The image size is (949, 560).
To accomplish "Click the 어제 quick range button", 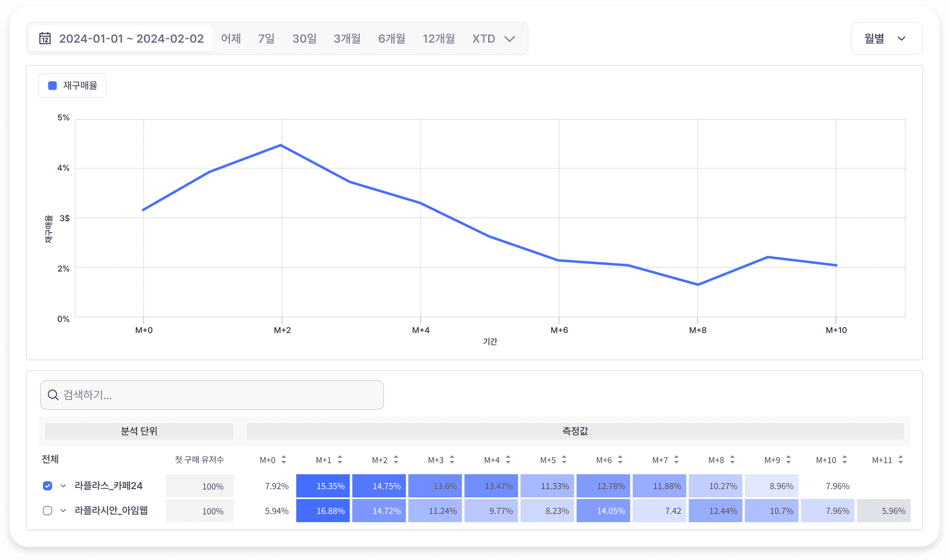I will 231,38.
